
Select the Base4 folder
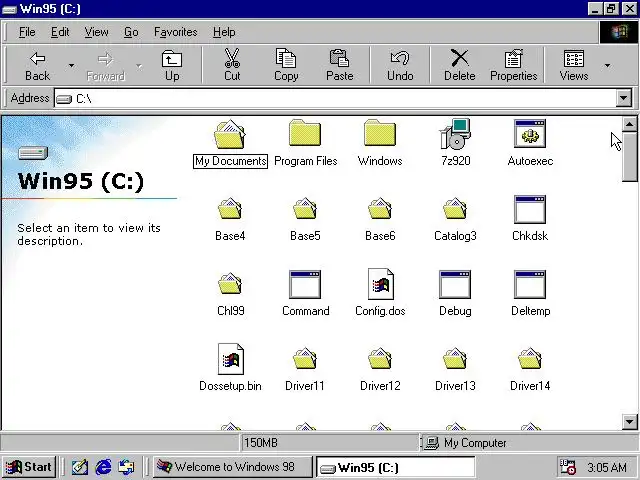tap(230, 219)
